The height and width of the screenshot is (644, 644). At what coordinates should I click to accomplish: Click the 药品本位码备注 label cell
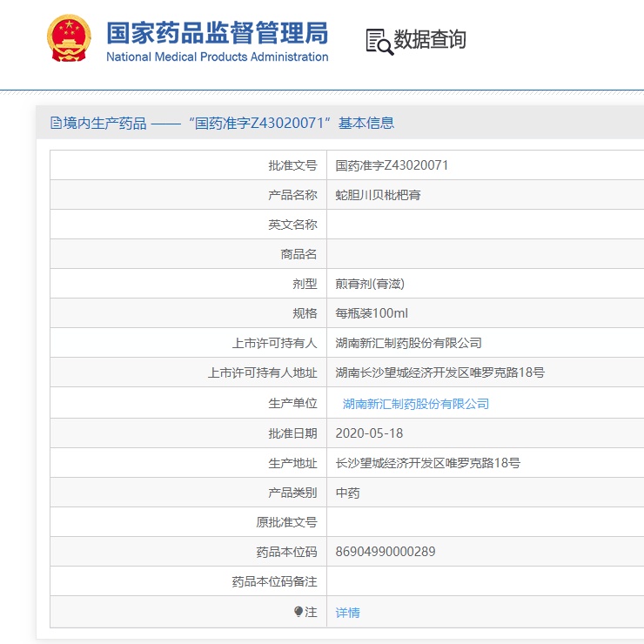coord(189,581)
